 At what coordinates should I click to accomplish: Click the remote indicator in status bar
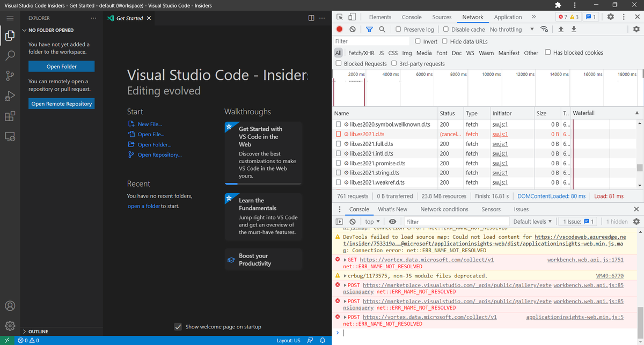coord(7,340)
